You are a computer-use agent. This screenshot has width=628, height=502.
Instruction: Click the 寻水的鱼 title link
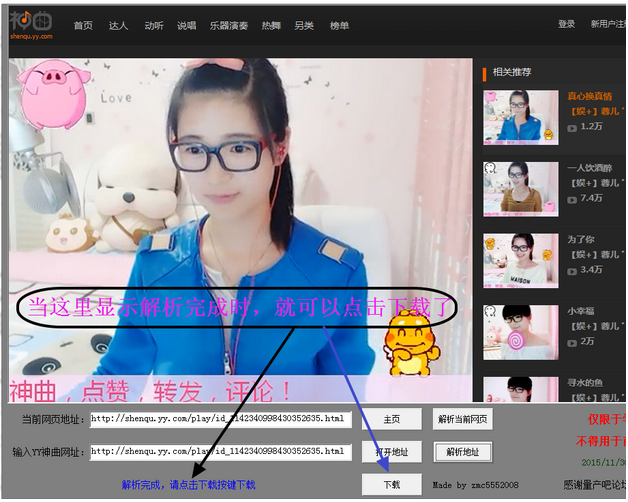[x=585, y=383]
